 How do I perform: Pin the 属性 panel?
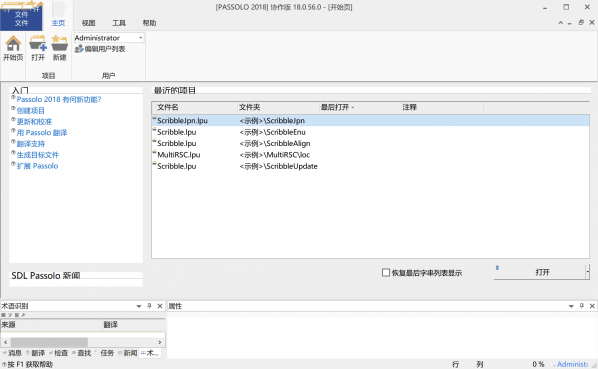coord(582,306)
